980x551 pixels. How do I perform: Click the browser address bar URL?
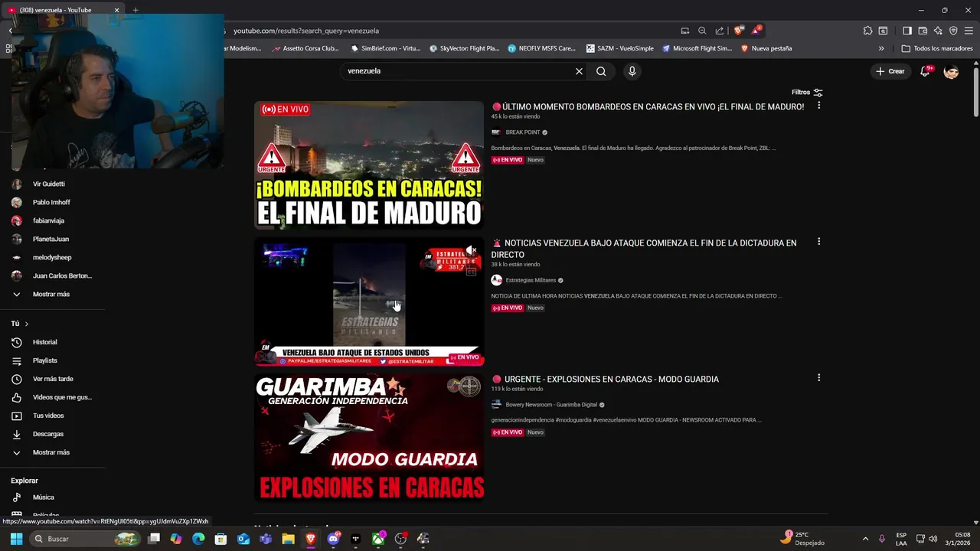[x=306, y=31]
